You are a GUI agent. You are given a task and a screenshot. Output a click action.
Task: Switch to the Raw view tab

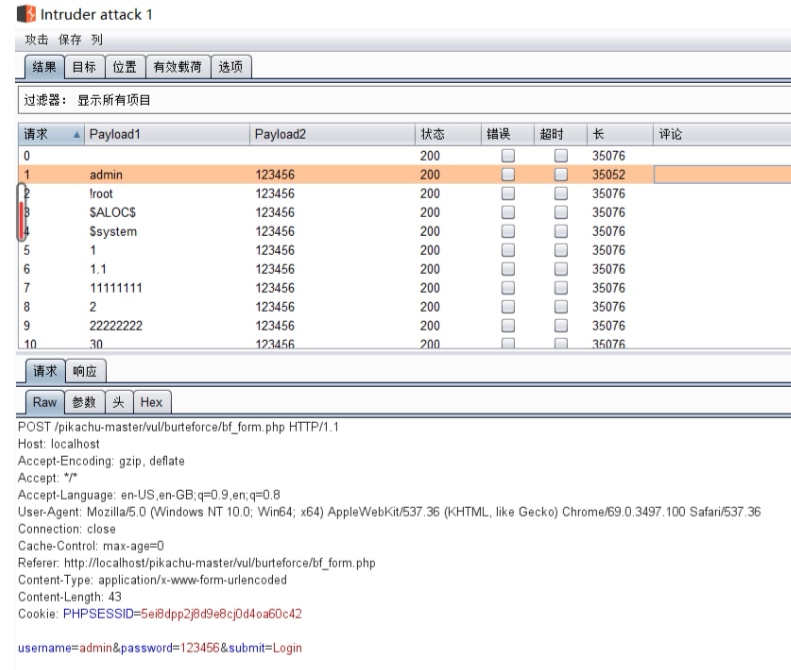click(x=44, y=402)
